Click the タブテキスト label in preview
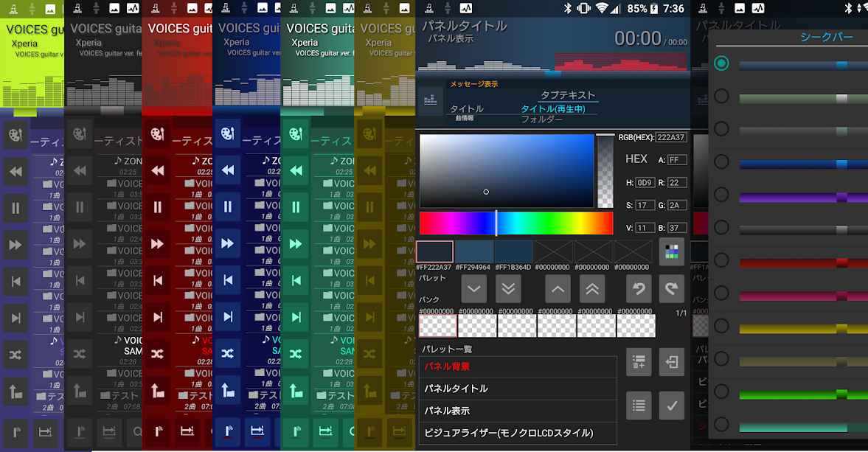868x452 pixels. [567, 95]
